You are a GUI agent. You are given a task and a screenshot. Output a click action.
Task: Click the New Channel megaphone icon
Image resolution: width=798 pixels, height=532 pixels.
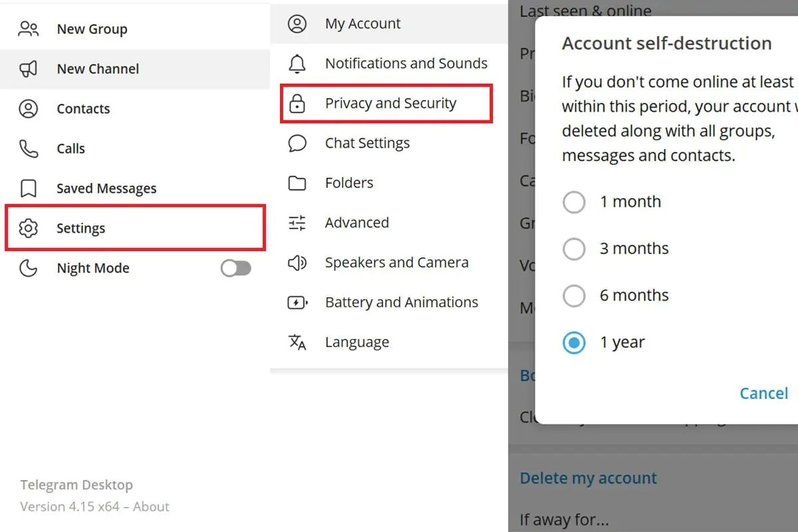coord(29,68)
